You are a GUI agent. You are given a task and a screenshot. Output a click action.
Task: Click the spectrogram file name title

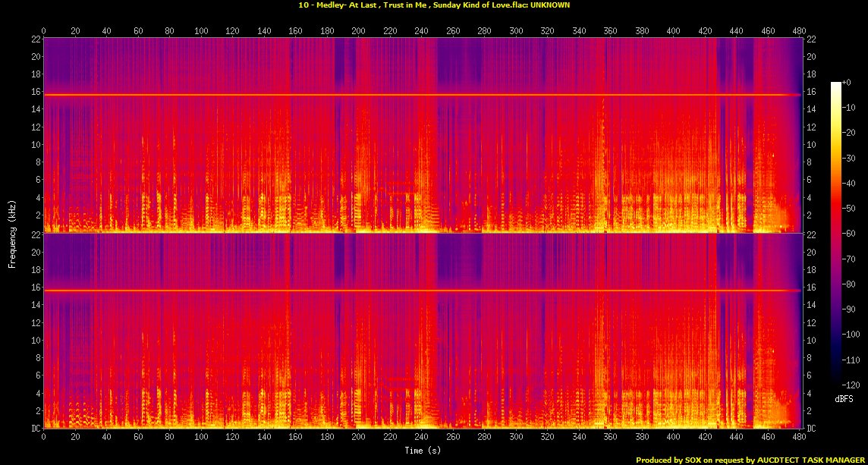435,5
